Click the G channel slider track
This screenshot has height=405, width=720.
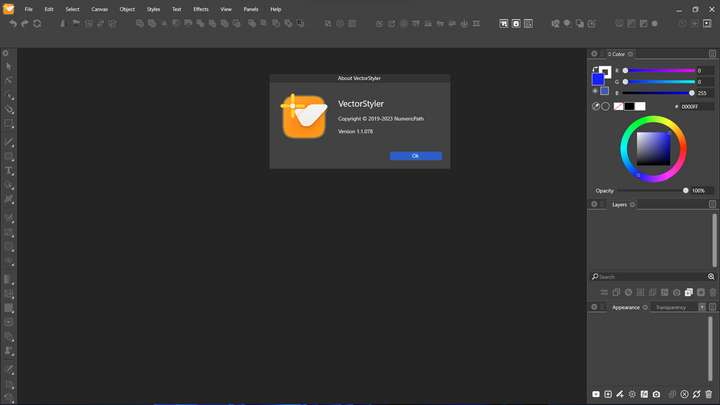coord(661,82)
